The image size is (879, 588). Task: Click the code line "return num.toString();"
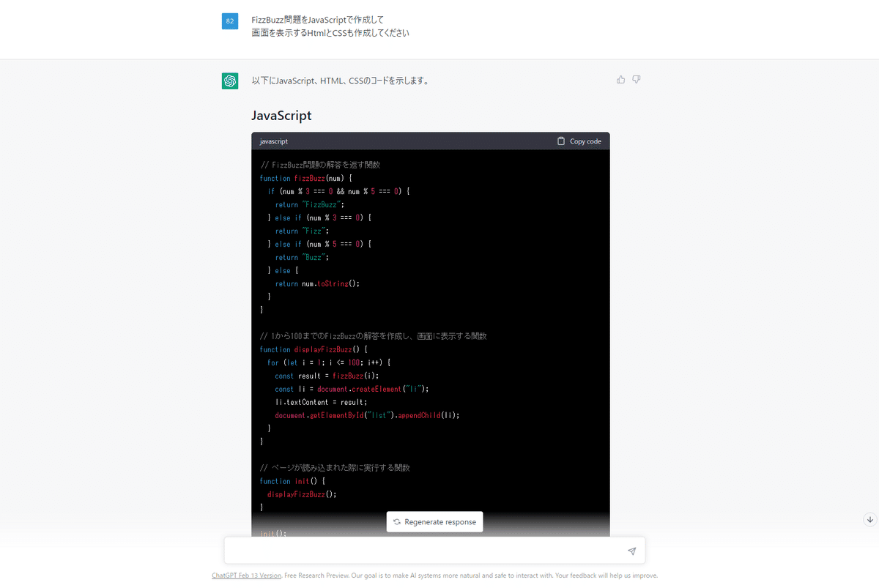coord(318,283)
